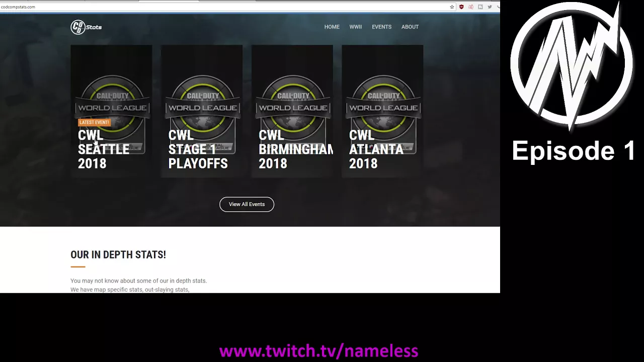Open the WWII menu item
The width and height of the screenshot is (644, 362).
click(356, 27)
